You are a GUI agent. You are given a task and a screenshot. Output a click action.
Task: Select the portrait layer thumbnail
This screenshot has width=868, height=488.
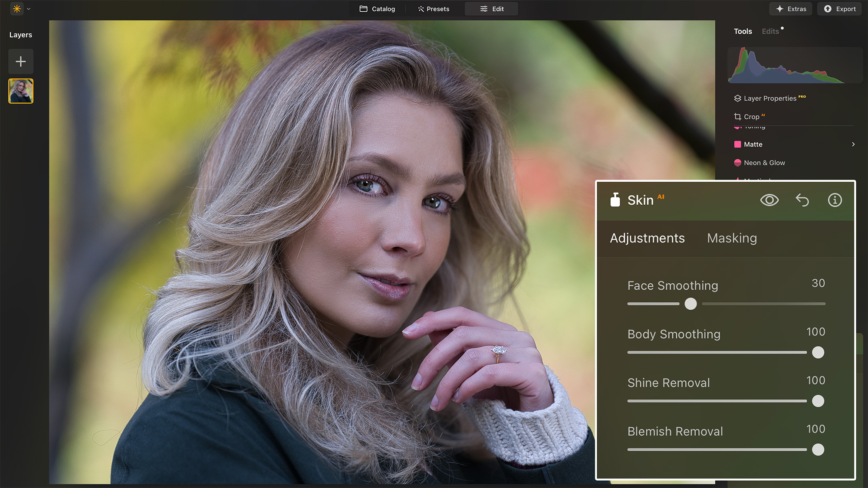pyautogui.click(x=20, y=91)
